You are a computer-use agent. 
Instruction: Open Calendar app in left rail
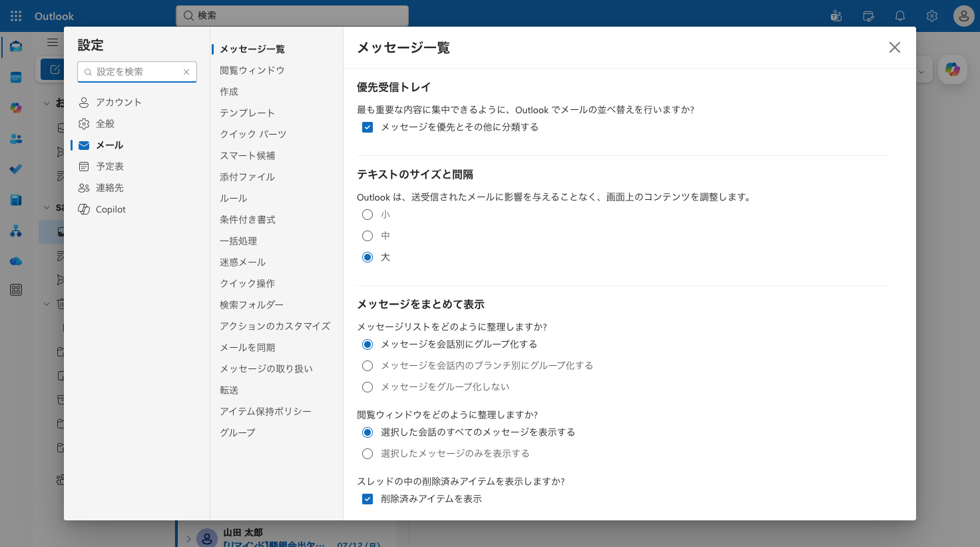(16, 77)
